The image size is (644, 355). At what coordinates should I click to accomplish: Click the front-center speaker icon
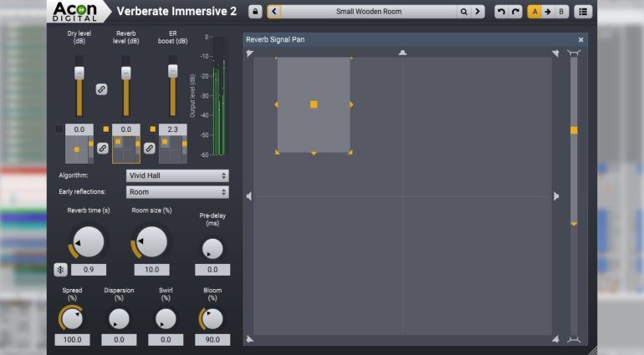(402, 52)
